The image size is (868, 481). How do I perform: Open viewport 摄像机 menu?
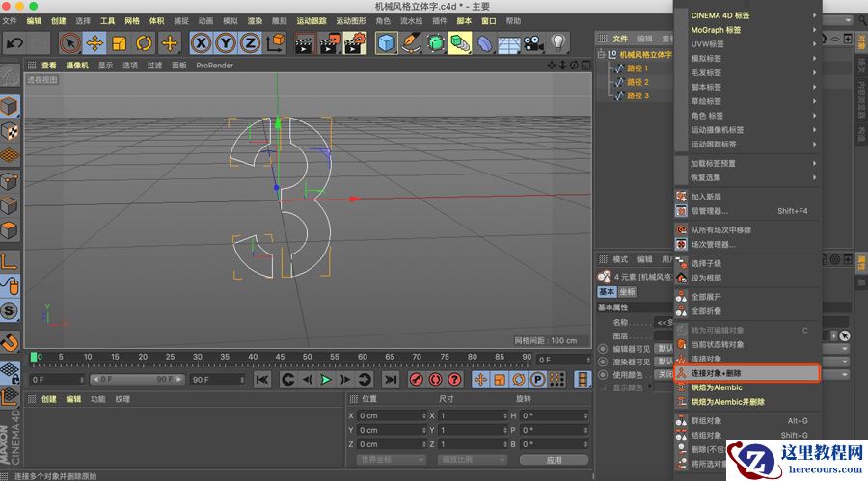[77, 66]
